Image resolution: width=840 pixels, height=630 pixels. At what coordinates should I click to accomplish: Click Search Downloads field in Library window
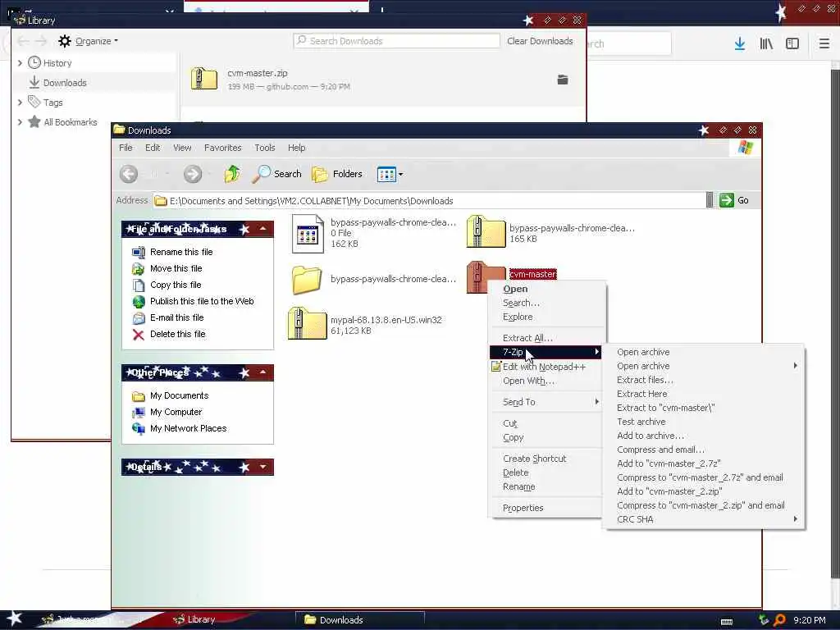pos(396,41)
